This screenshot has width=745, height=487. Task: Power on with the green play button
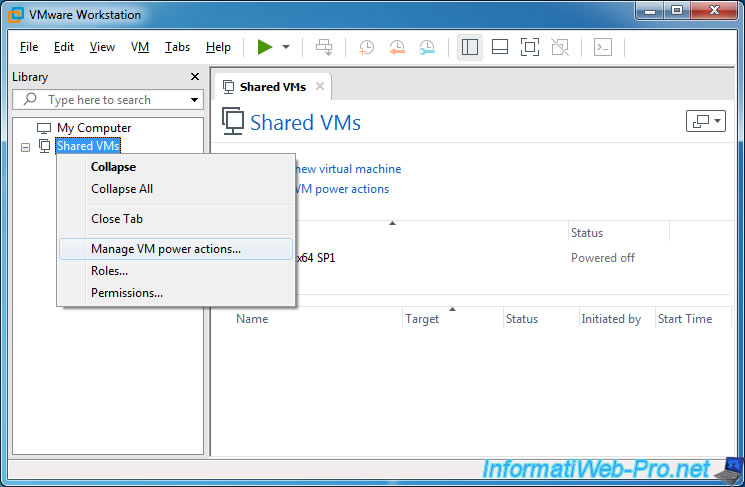click(x=265, y=47)
